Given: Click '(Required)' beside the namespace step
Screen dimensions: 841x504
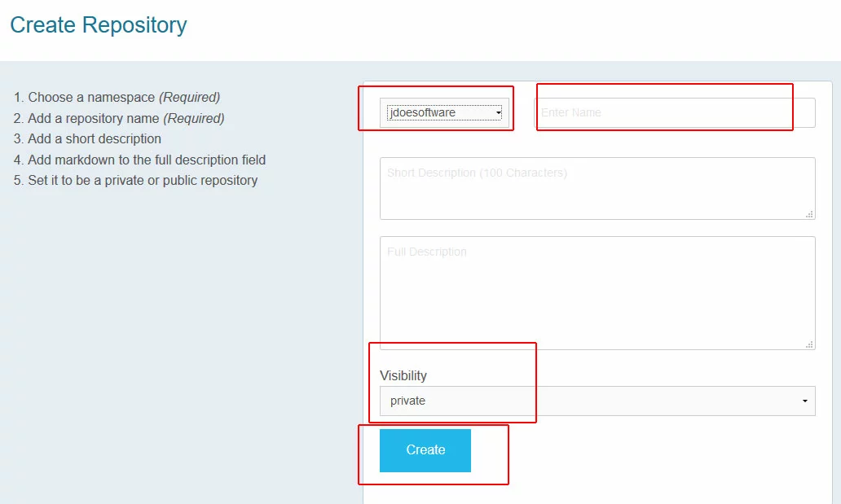Looking at the screenshot, I should click(189, 97).
